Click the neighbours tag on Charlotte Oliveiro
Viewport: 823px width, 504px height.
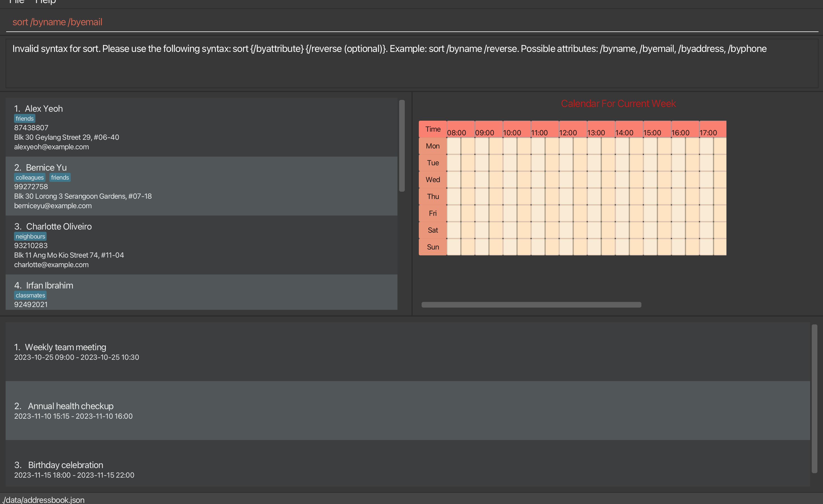click(30, 237)
